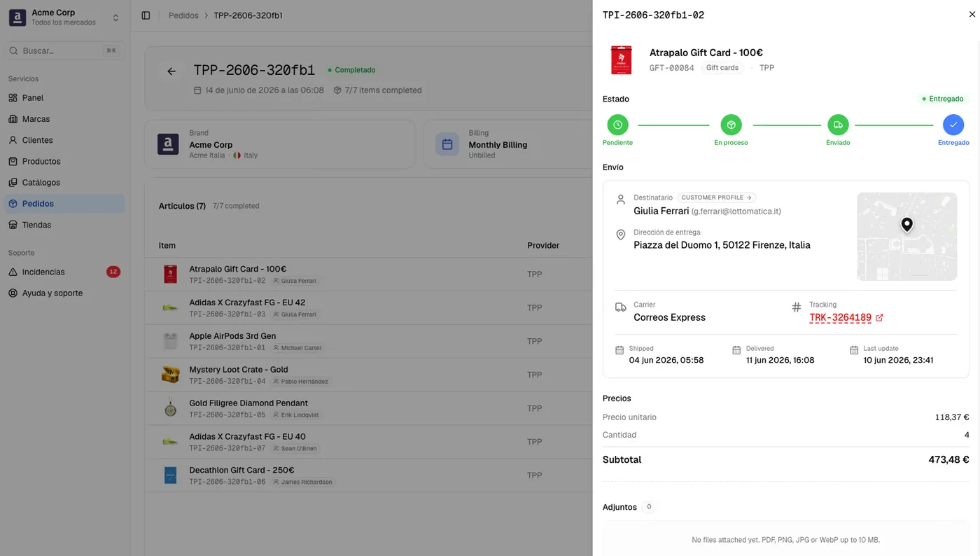Click the Destinatario person icon
Image resolution: width=980 pixels, height=556 pixels.
(x=620, y=200)
